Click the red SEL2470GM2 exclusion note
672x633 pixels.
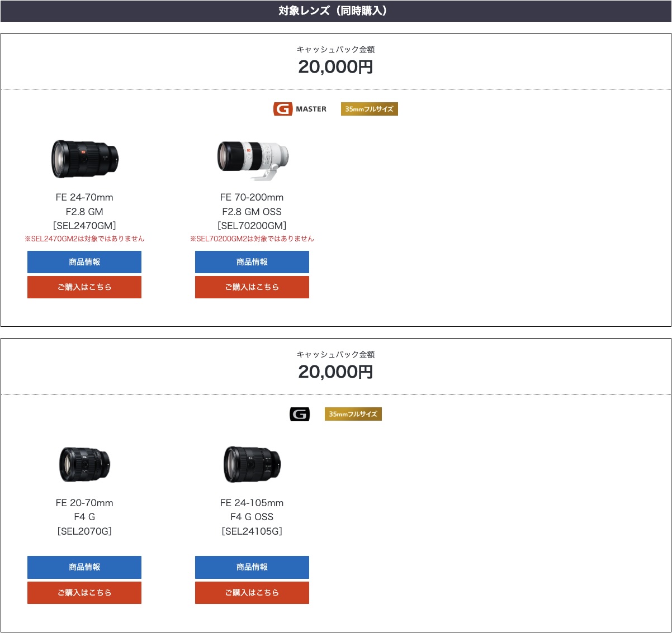[x=84, y=239]
